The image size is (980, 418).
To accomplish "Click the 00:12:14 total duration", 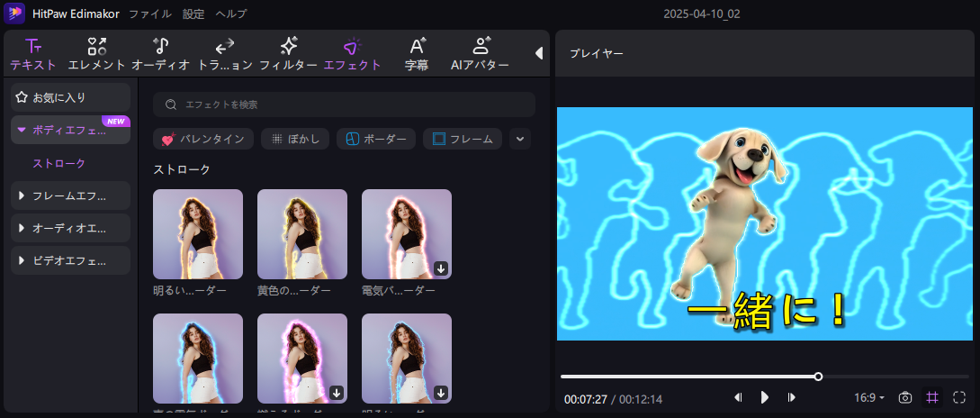I will click(x=641, y=399).
